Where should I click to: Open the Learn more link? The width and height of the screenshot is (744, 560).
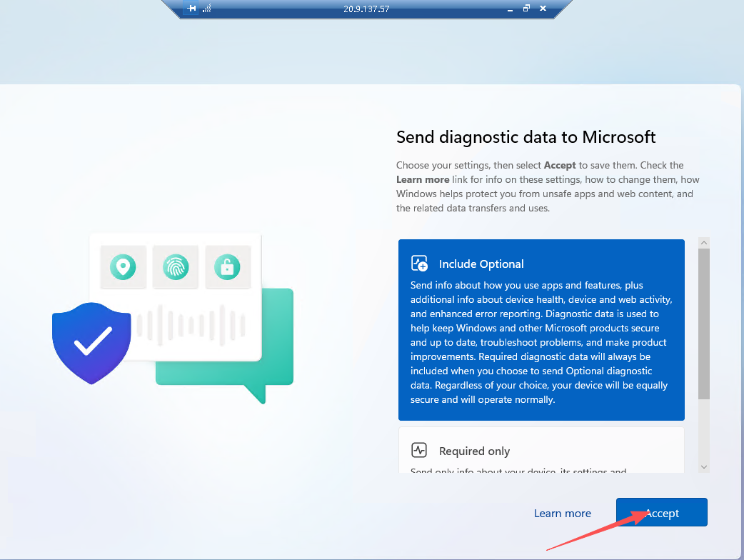click(563, 513)
